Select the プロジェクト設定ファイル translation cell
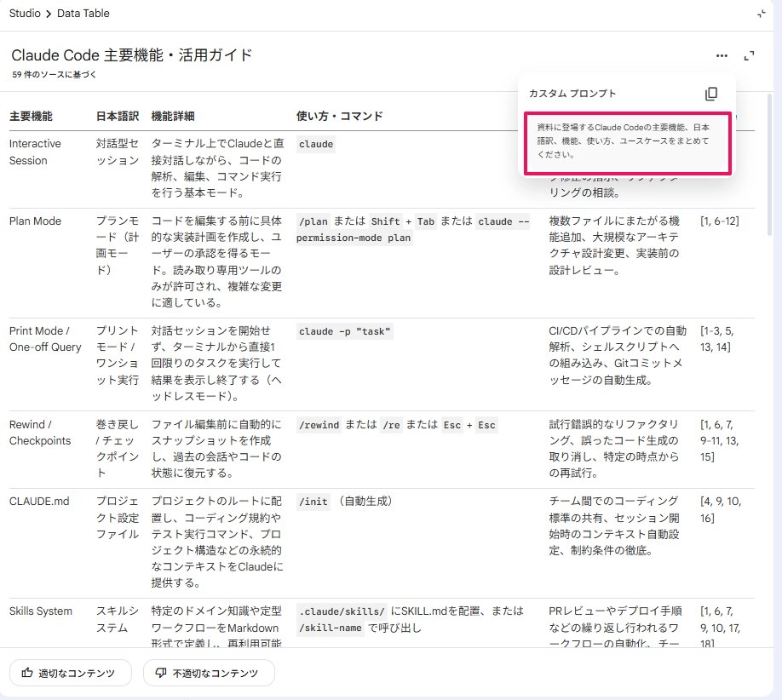Screen dimensions: 782x700 (118, 518)
